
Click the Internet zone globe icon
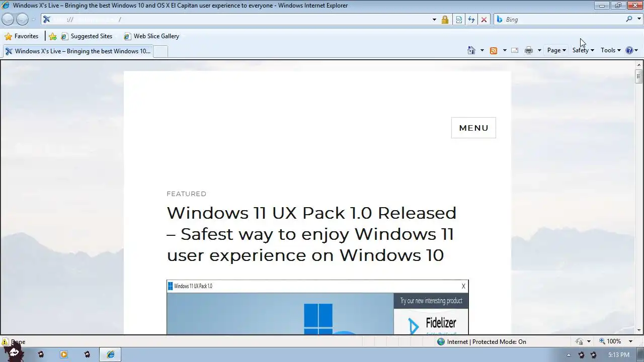tap(441, 342)
